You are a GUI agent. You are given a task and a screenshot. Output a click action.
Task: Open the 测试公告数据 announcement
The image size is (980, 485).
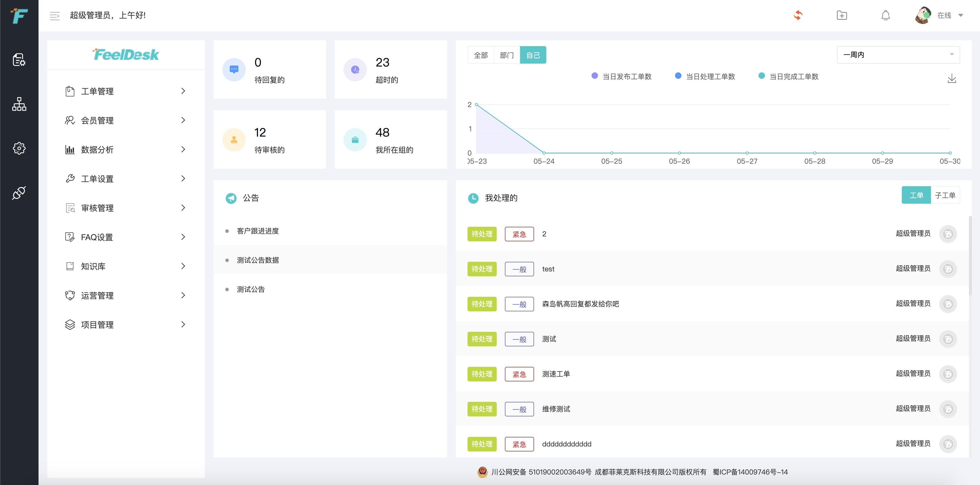click(x=258, y=260)
